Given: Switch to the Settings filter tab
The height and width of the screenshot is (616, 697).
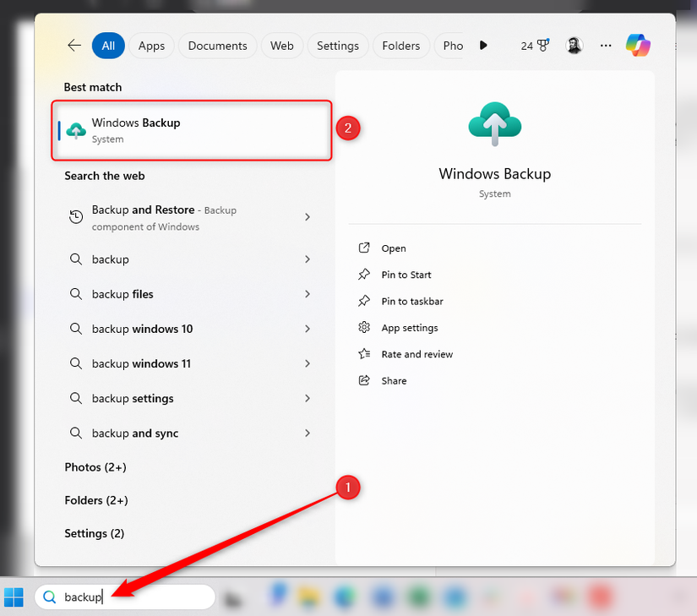Looking at the screenshot, I should [337, 46].
